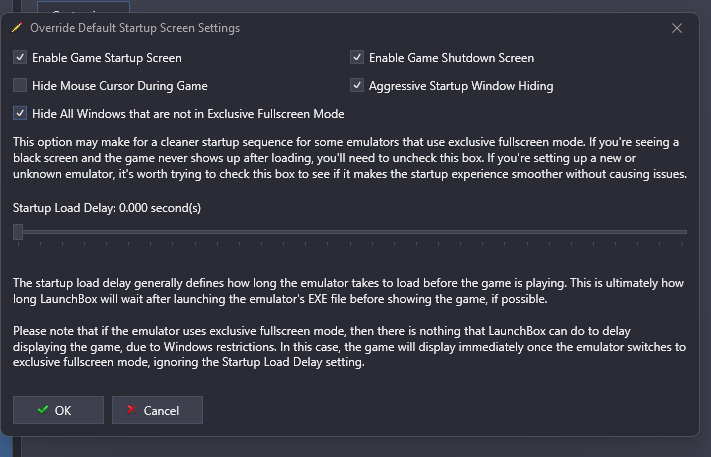
Task: Click the dialog title text
Action: coord(135,28)
